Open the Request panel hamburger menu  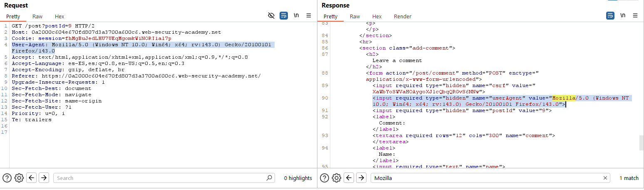[x=309, y=16]
